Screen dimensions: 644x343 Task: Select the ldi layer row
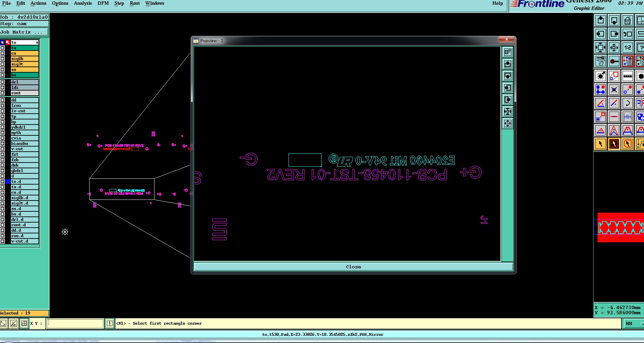[24, 88]
